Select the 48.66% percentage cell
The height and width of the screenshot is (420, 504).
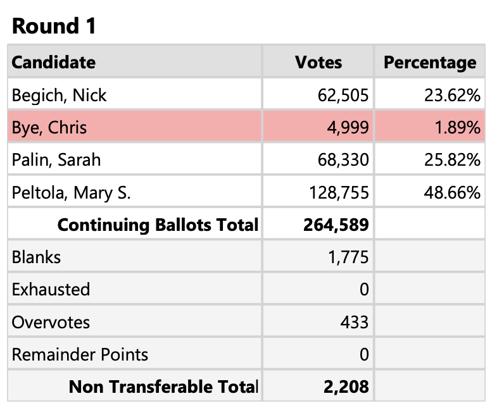coord(452,193)
